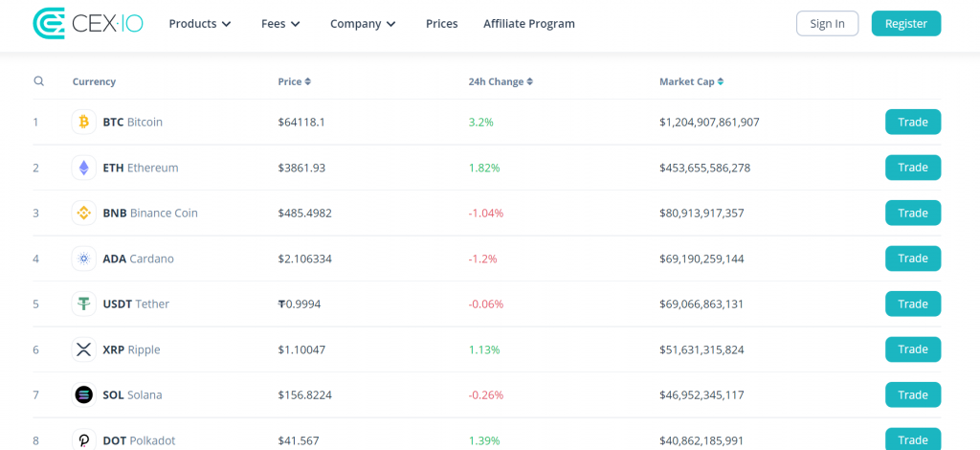Click the Solana coin icon
This screenshot has height=450, width=980.
point(84,395)
